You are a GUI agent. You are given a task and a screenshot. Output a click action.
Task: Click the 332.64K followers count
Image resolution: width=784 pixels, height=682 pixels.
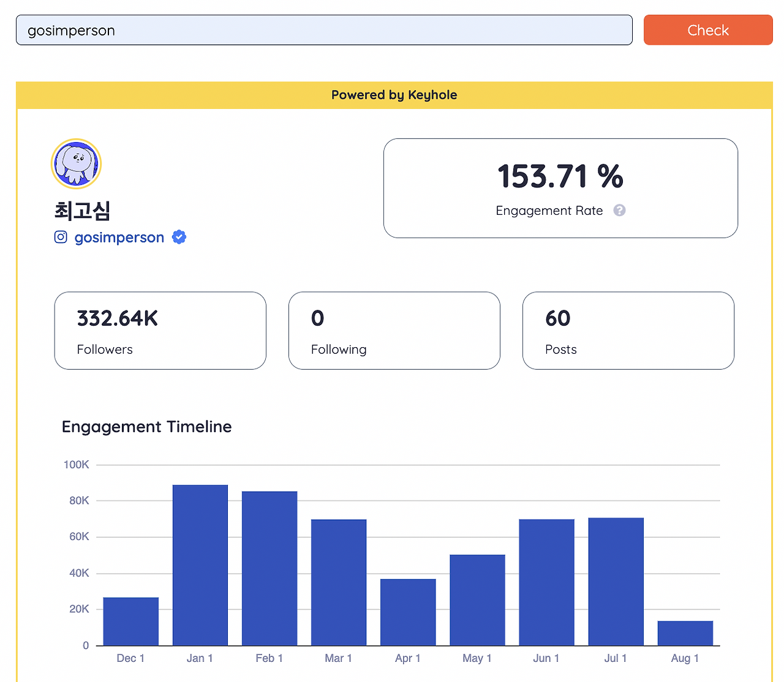[118, 318]
